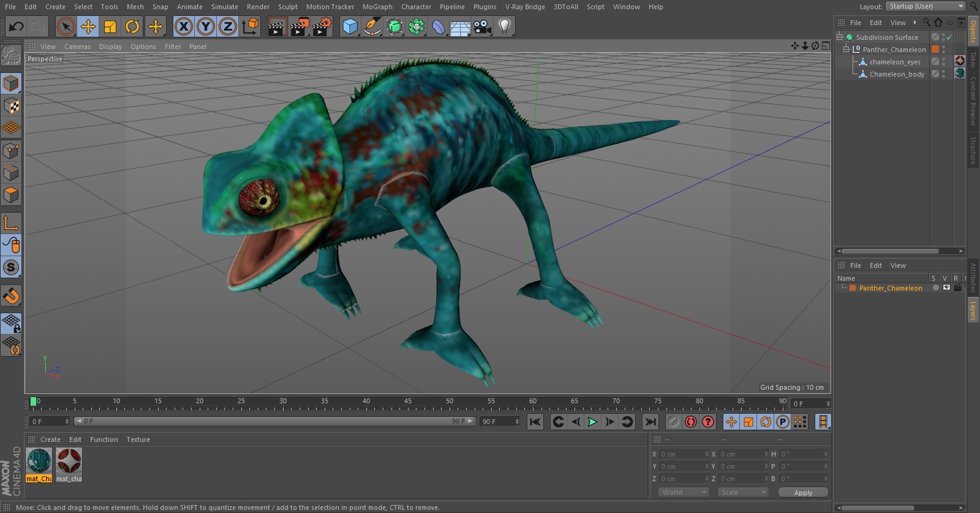Open the Content Browser side tab
The height and width of the screenshot is (513, 980).
973,102
